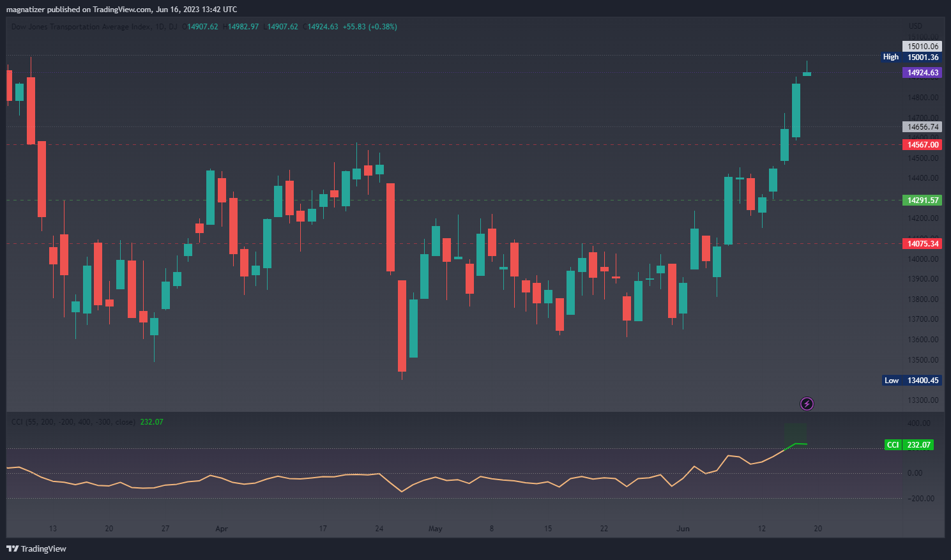Click the 13300.00 price axis tick

[923, 400]
